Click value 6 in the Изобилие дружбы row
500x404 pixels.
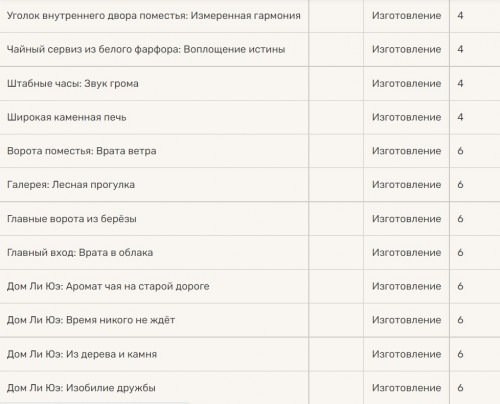[x=460, y=388]
